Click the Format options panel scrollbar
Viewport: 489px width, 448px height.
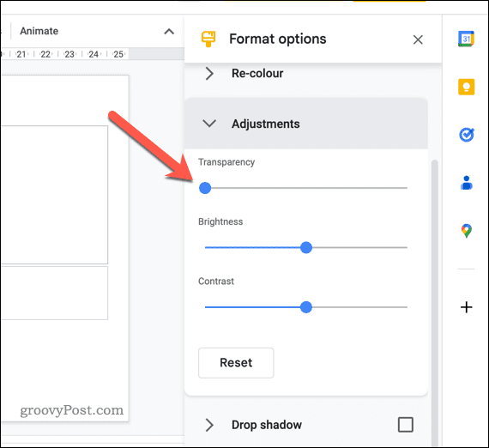[435, 303]
